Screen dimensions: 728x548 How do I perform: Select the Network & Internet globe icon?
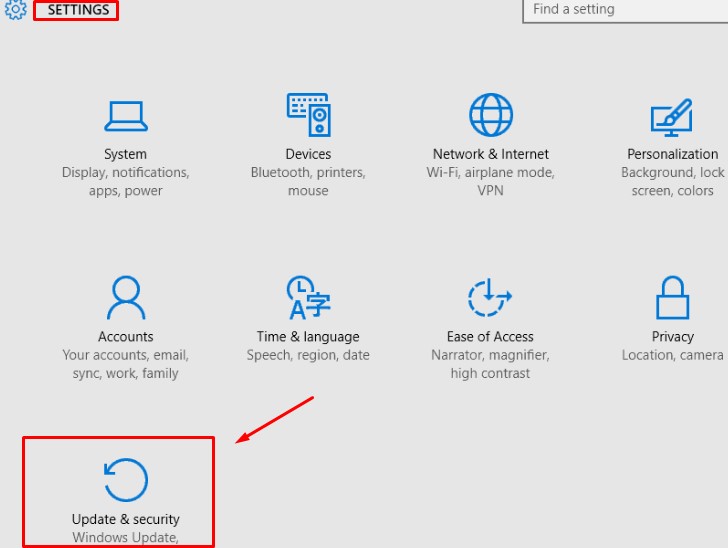(490, 115)
